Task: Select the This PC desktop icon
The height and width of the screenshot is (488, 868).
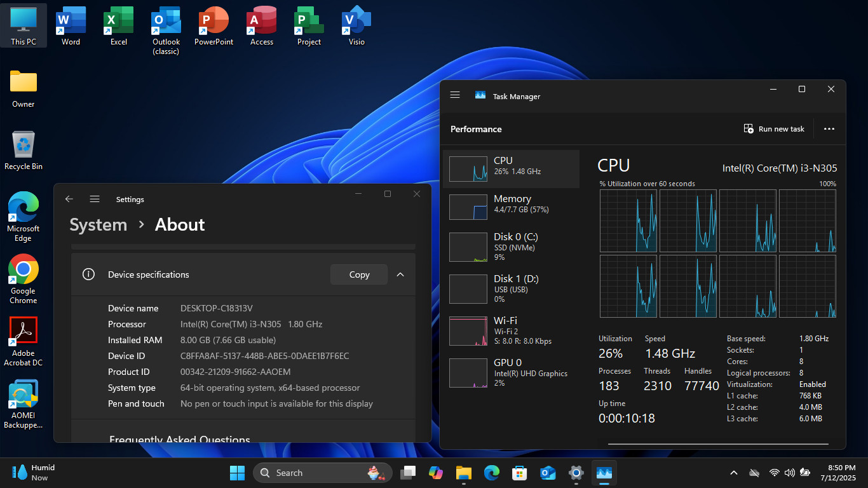Action: click(24, 26)
